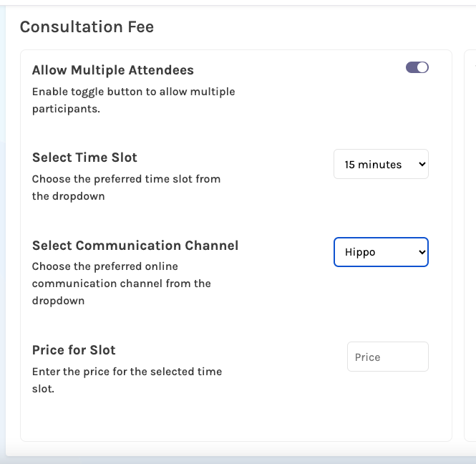The height and width of the screenshot is (464, 476).
Task: Focus the Price input field
Action: tap(388, 357)
